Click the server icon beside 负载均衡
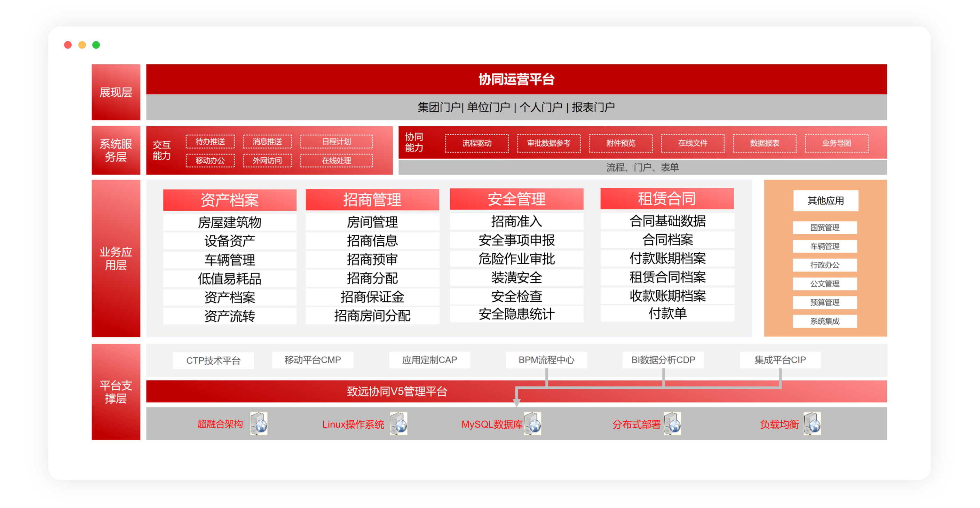This screenshot has height=508, width=980. click(812, 423)
